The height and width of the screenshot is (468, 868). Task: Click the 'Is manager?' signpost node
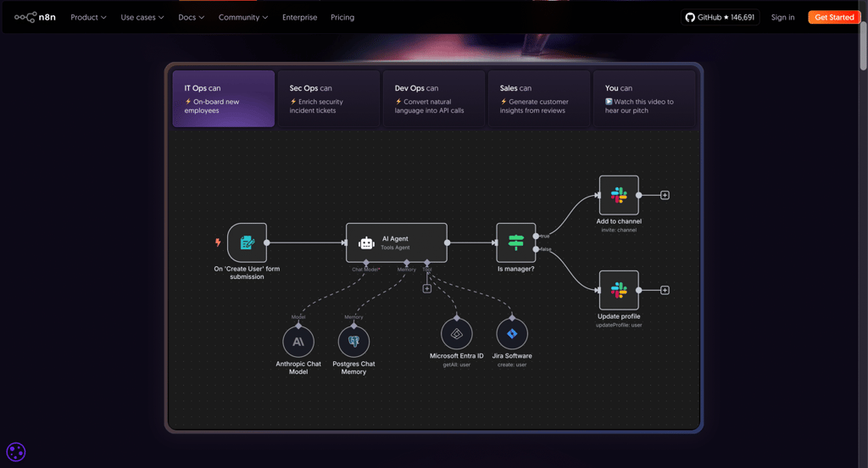[516, 242]
